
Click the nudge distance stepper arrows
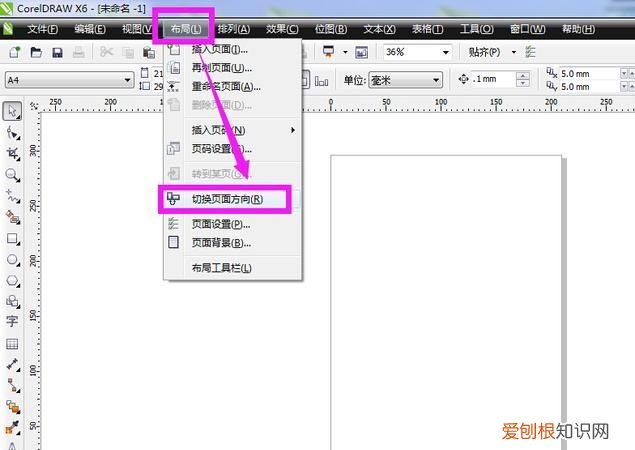(x=523, y=79)
